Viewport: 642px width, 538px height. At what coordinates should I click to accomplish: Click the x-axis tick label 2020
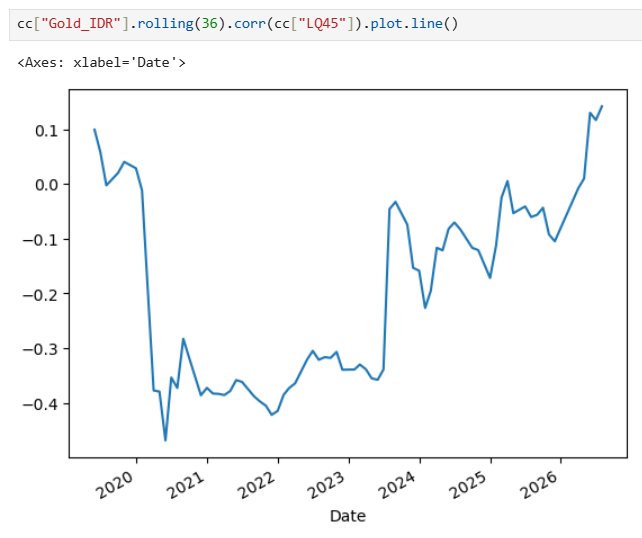[x=115, y=484]
